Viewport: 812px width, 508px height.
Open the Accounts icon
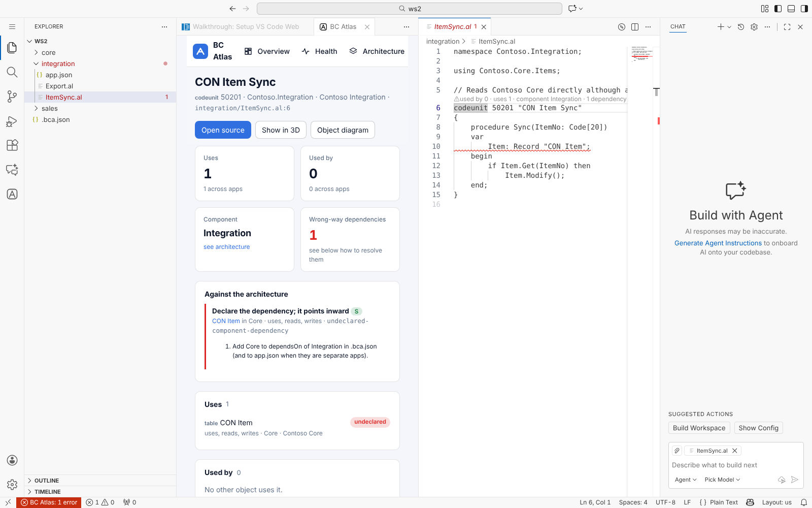click(x=12, y=460)
